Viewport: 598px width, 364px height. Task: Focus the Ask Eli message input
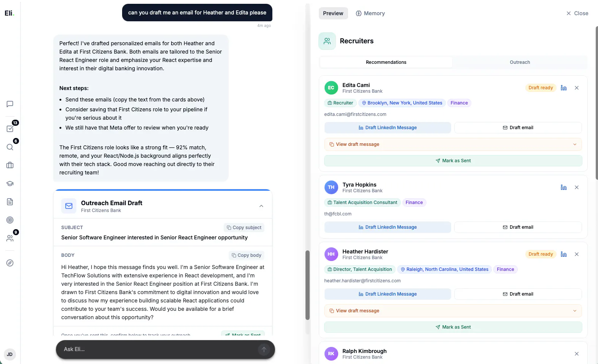pos(160,349)
